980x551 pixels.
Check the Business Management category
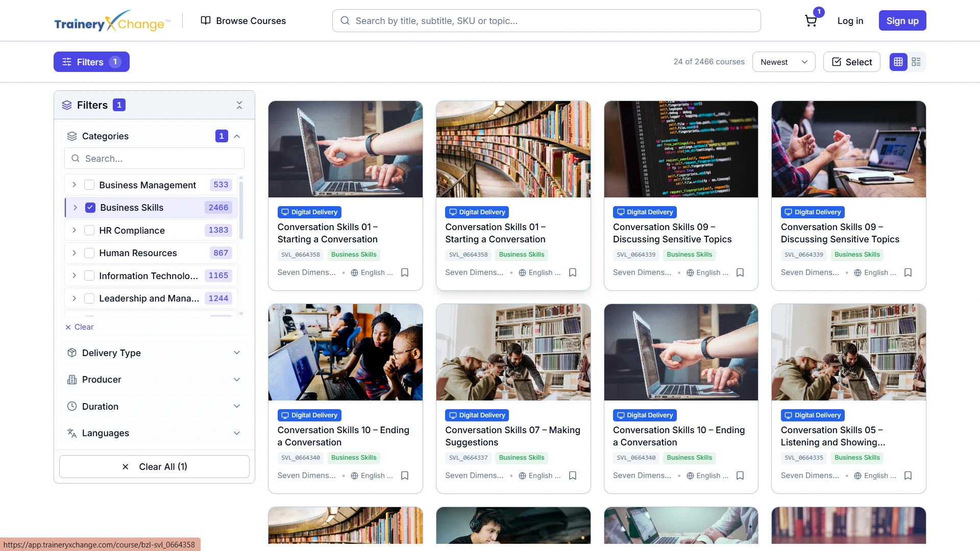(89, 185)
